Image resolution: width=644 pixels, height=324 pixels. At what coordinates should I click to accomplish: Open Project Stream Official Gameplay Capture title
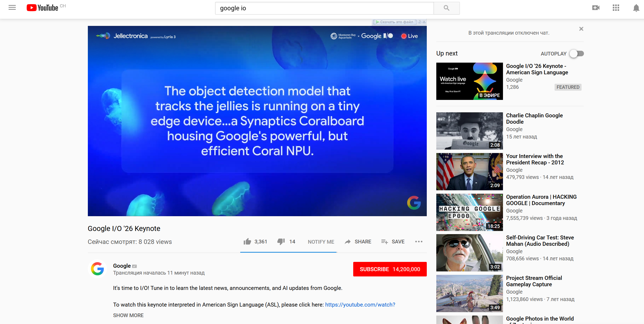534,281
